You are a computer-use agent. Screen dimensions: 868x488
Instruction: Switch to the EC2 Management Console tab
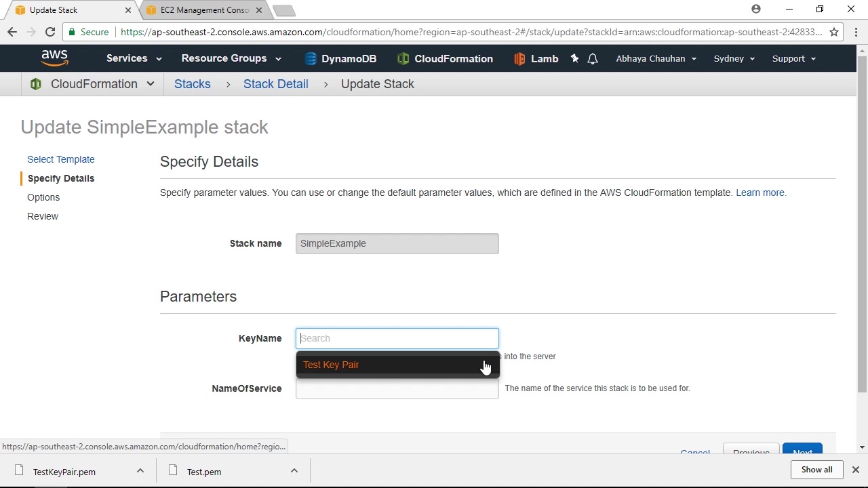click(x=204, y=10)
